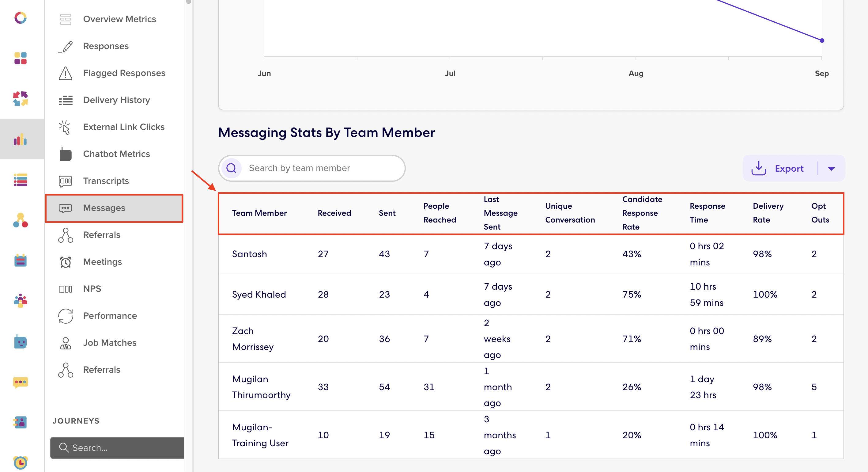Image resolution: width=868 pixels, height=472 pixels.
Task: Sort by Delivery Rate column header
Action: [x=768, y=213]
